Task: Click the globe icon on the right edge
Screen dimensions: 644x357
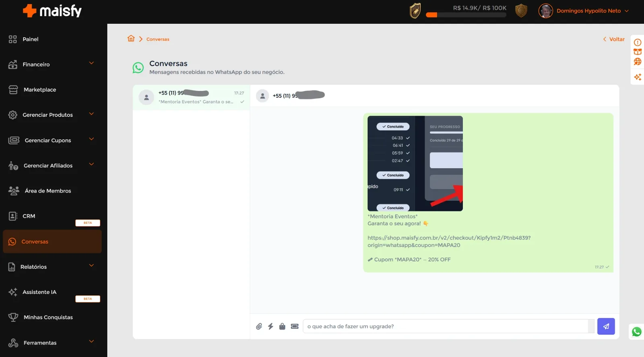Action: pos(638,62)
